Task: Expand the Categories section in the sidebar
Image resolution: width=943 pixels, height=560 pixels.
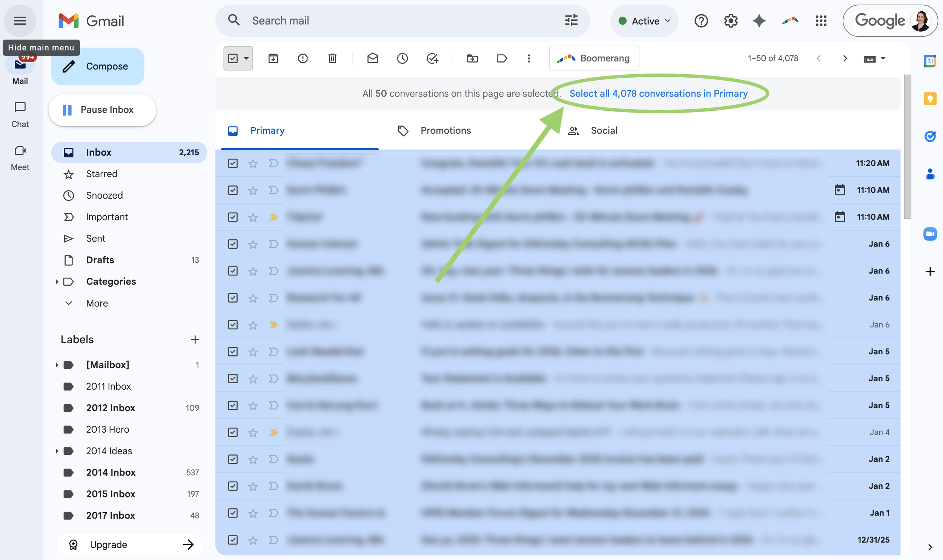Action: click(57, 282)
